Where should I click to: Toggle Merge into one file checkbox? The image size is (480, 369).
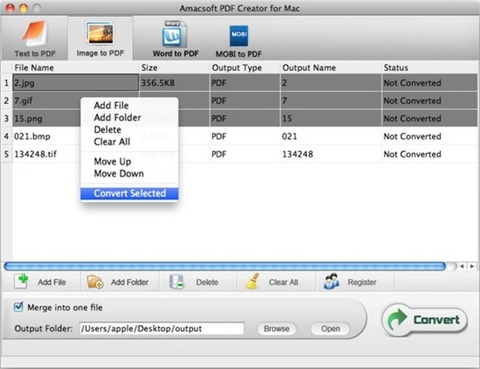pyautogui.click(x=19, y=307)
